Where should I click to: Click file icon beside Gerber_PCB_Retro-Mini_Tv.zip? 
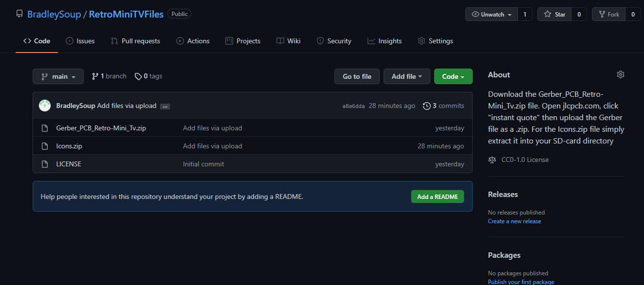[x=45, y=128]
